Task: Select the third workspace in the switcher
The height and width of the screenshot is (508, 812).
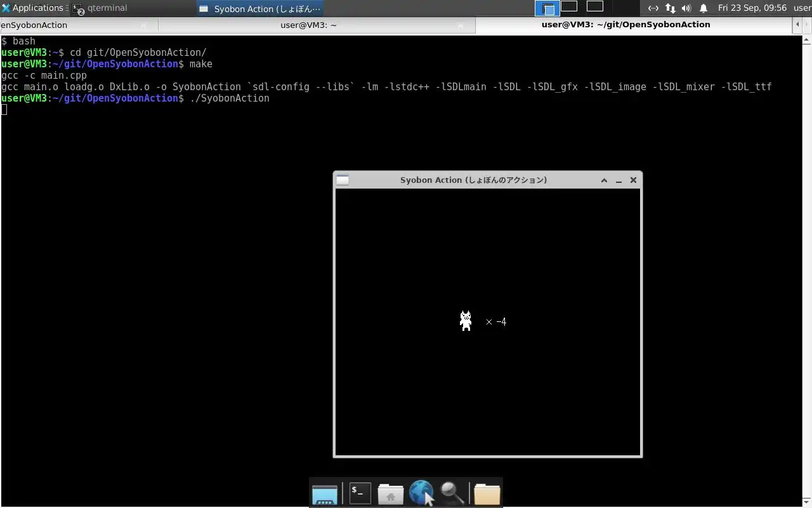Action: pyautogui.click(x=594, y=6)
